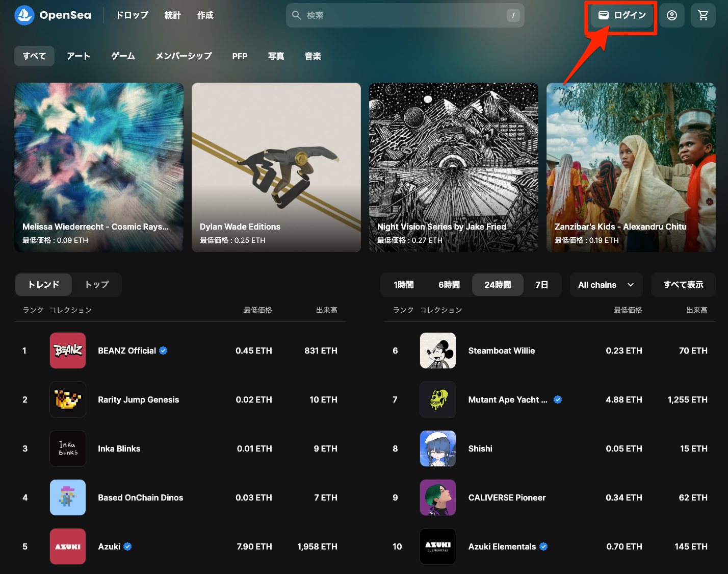Click the ログイン button

coord(622,15)
